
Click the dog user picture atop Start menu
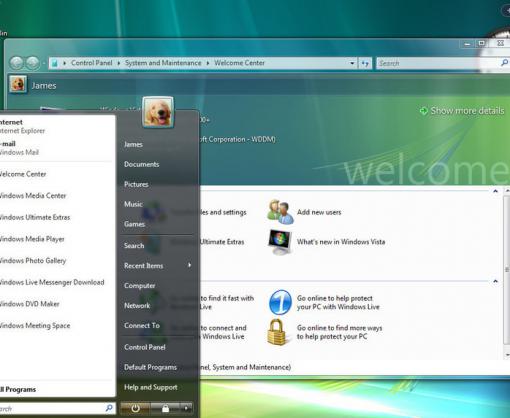(x=158, y=112)
